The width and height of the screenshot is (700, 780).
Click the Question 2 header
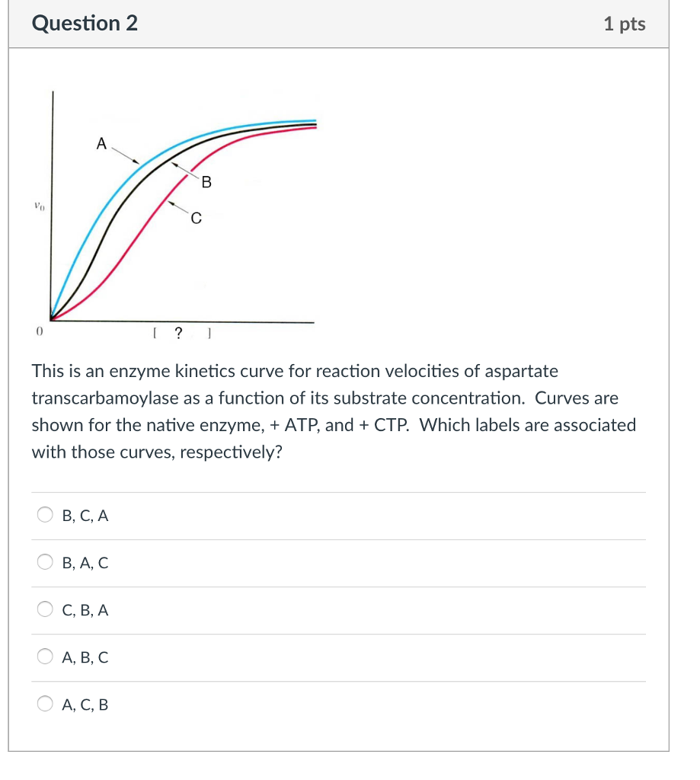(x=85, y=23)
